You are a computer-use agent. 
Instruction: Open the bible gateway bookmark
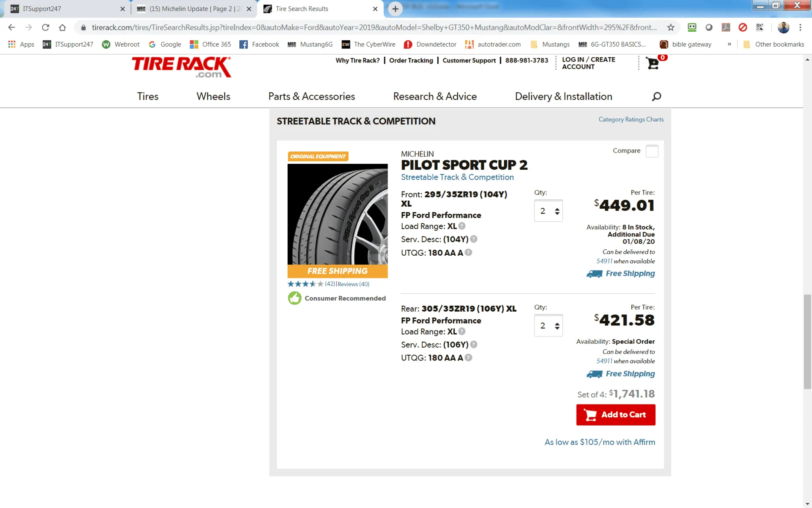point(685,44)
